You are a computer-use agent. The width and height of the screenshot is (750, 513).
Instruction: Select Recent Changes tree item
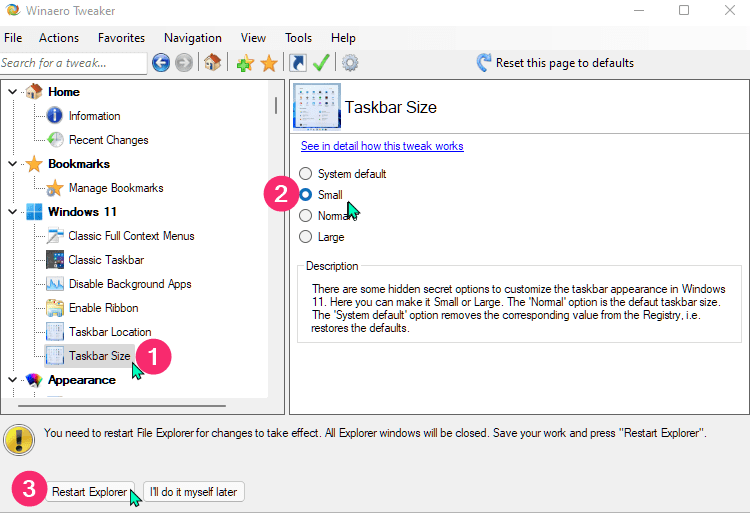click(109, 140)
